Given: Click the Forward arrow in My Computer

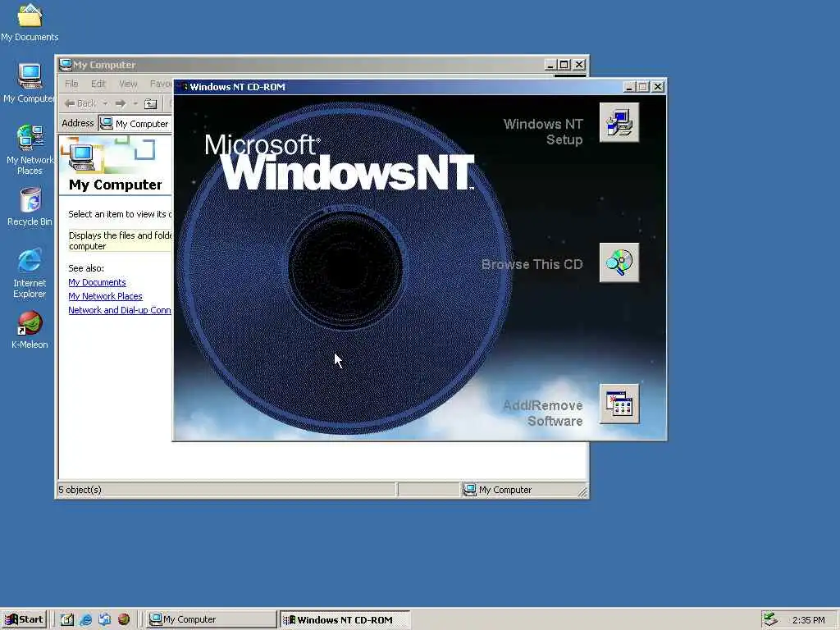Looking at the screenshot, I should pyautogui.click(x=121, y=103).
